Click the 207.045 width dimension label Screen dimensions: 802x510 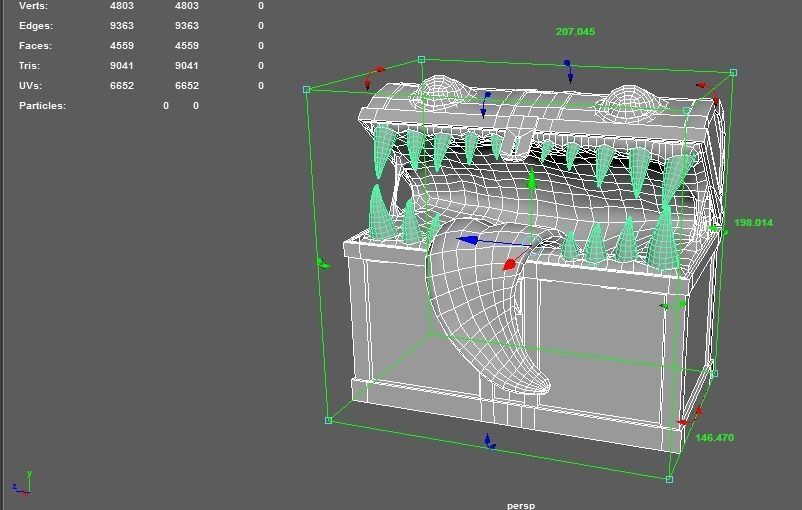click(575, 32)
